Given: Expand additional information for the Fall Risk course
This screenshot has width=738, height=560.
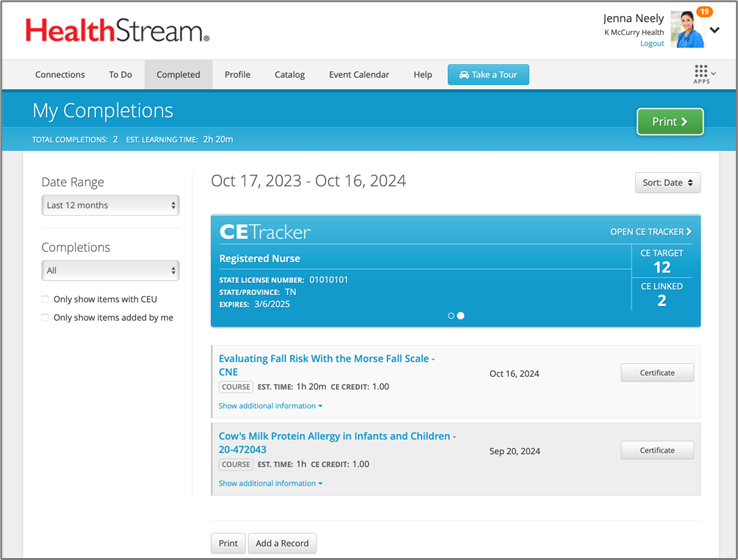Looking at the screenshot, I should [271, 406].
